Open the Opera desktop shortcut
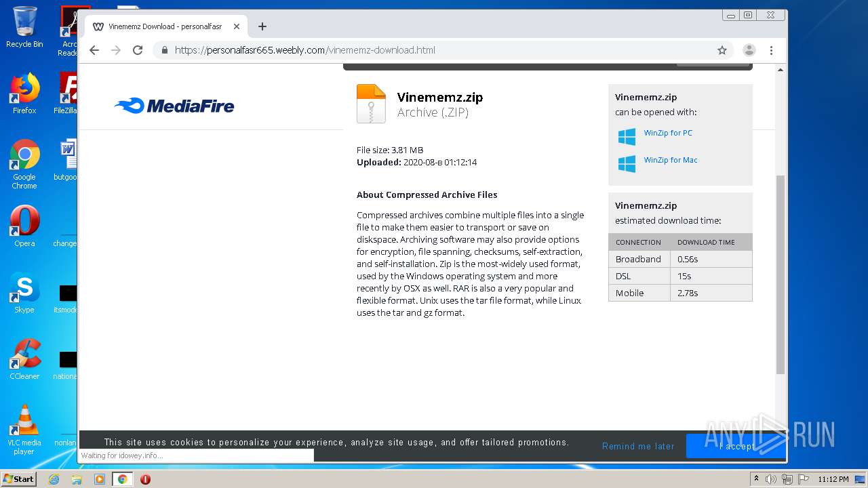 pyautogui.click(x=24, y=226)
